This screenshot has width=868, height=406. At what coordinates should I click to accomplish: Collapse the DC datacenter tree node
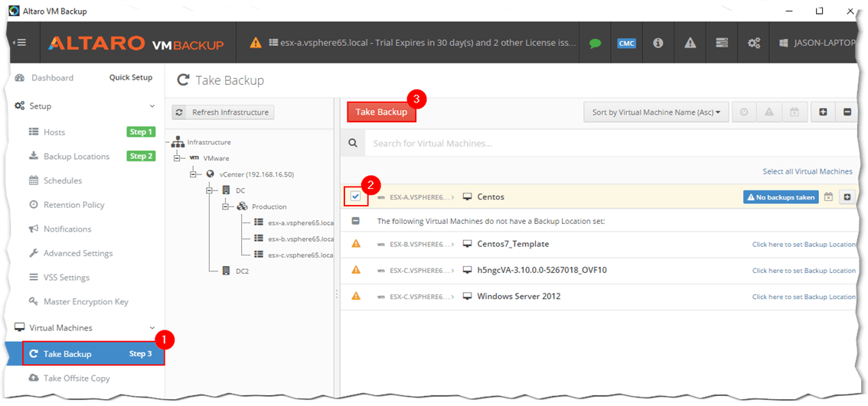tap(210, 190)
